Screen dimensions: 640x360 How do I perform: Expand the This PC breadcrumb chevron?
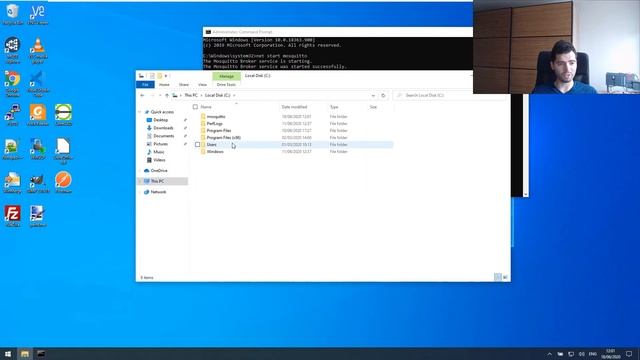(202, 95)
